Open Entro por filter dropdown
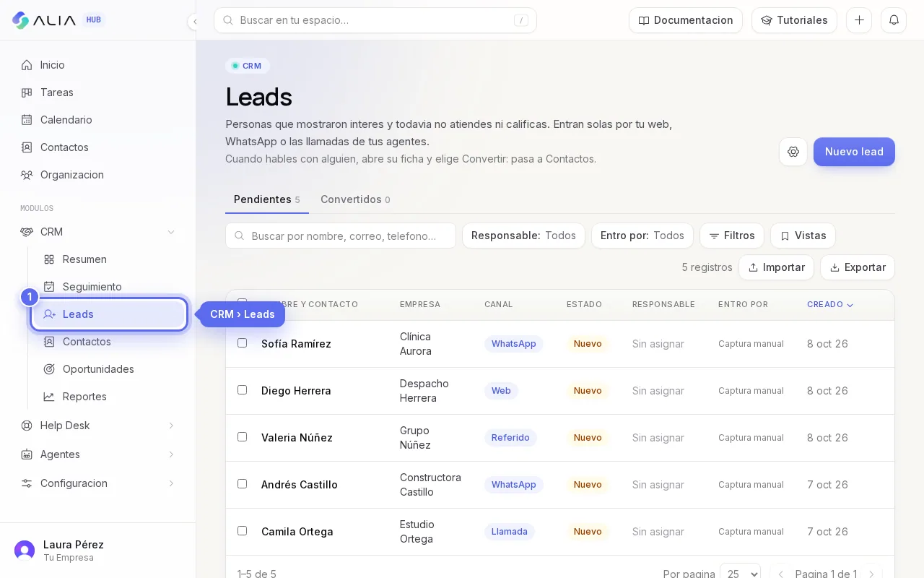The height and width of the screenshot is (578, 924). coord(642,236)
